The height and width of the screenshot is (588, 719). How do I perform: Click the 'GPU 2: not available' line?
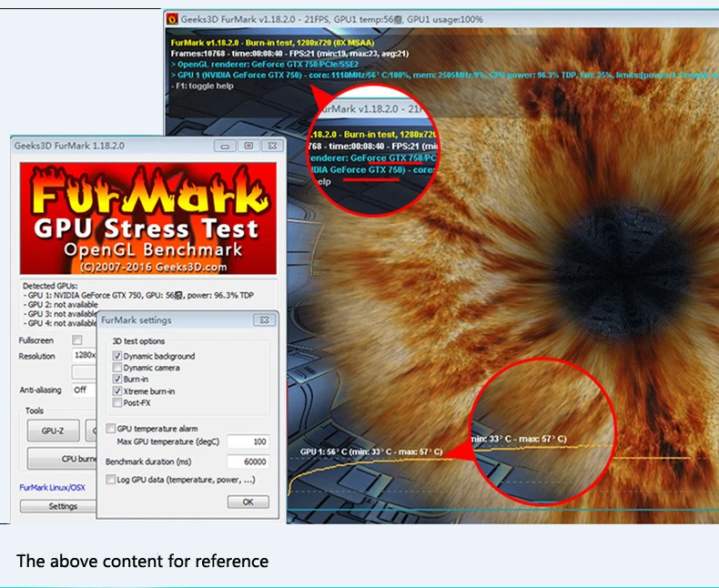pyautogui.click(x=61, y=305)
